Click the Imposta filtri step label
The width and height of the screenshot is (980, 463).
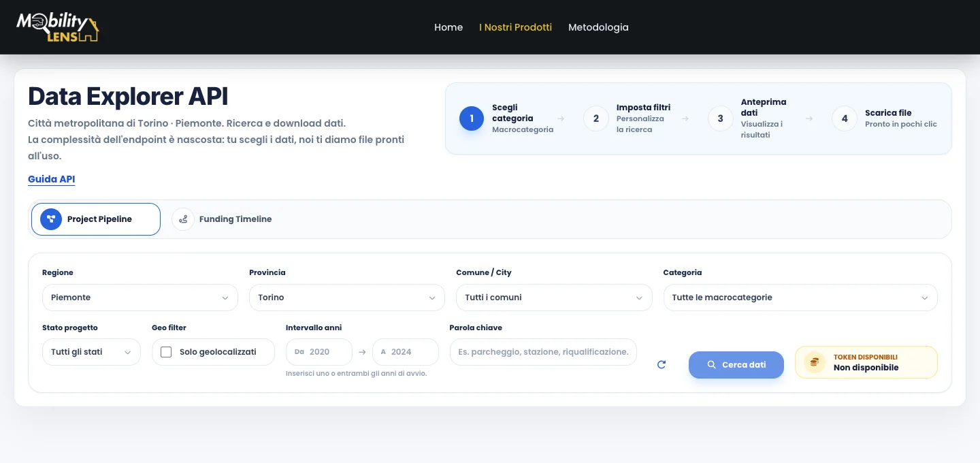point(643,108)
